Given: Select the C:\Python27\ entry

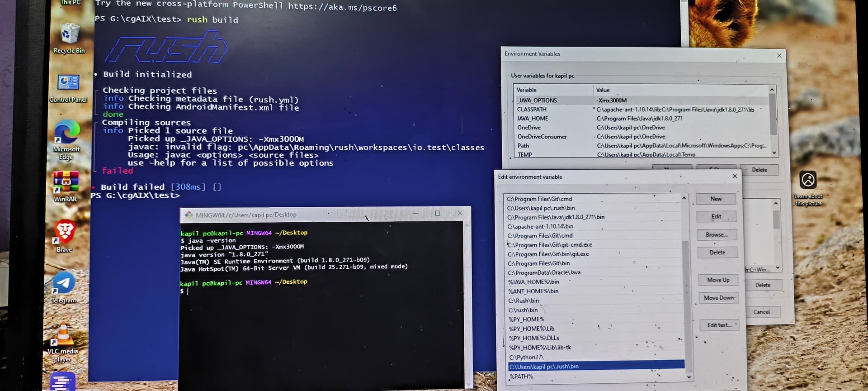Looking at the screenshot, I should pos(597,357).
